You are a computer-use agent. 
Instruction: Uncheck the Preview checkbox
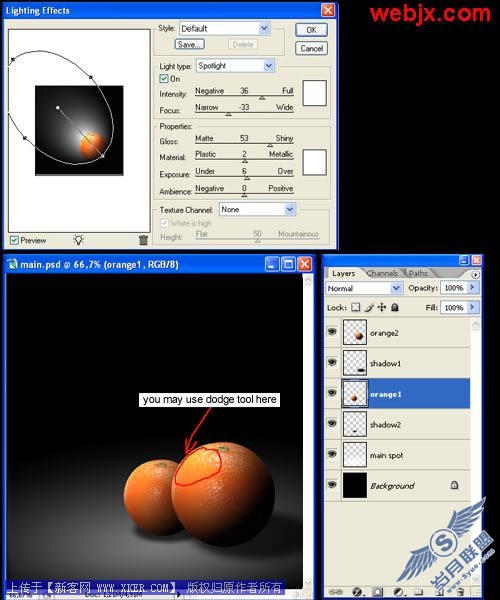pos(15,240)
